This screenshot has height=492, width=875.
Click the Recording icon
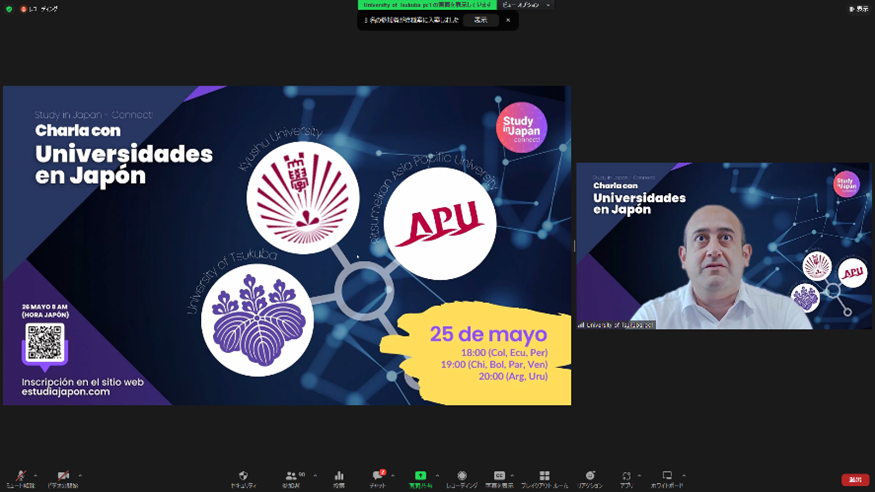coord(461,476)
